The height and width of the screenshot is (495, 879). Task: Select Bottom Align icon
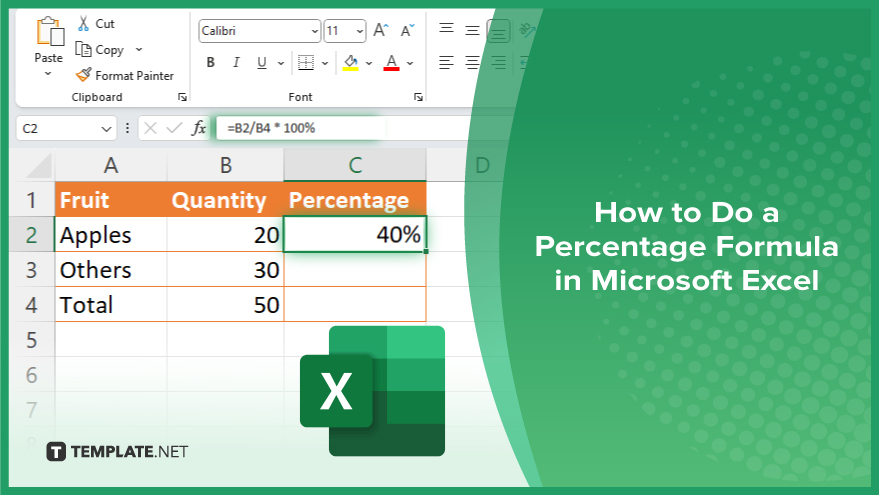[x=498, y=31]
